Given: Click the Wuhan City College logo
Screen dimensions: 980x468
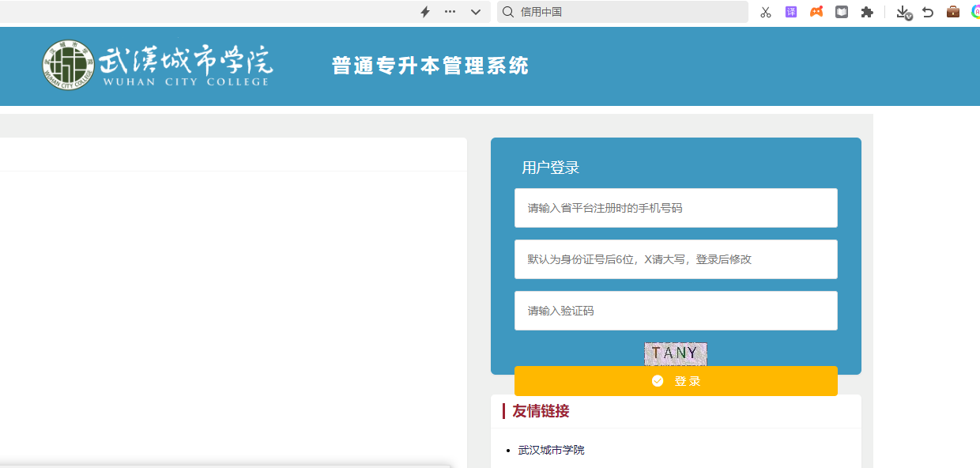Looking at the screenshot, I should pyautogui.click(x=157, y=65).
